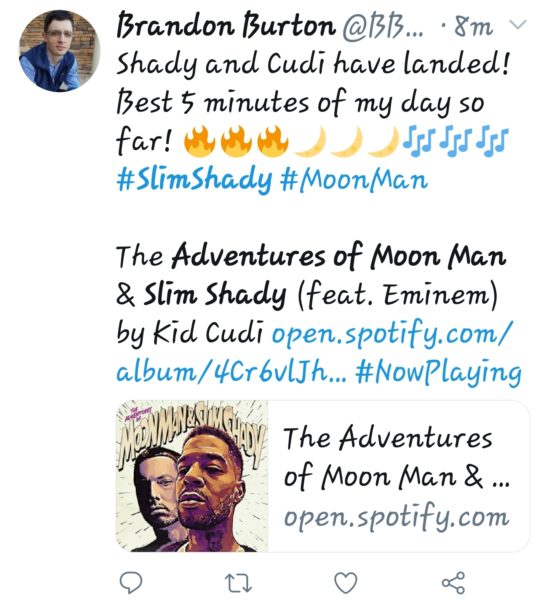Viewport: 548px width, 600px height.
Task: Open the Moon Man album cover thumbnail
Action: 192,476
